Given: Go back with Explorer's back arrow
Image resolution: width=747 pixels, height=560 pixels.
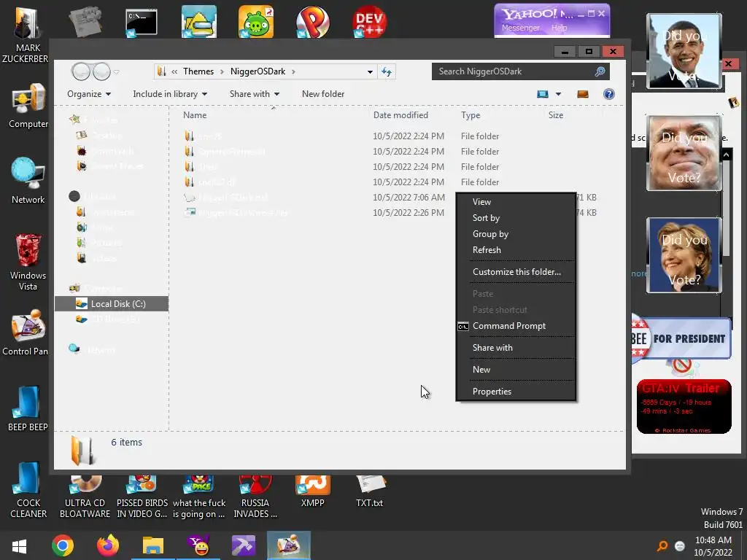Looking at the screenshot, I should tap(81, 71).
